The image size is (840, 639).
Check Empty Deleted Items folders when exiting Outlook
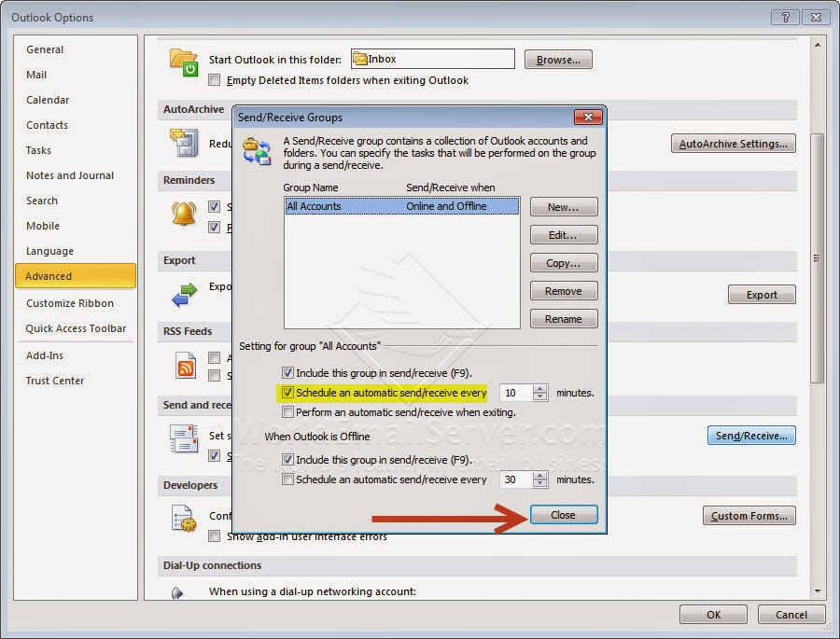(217, 80)
